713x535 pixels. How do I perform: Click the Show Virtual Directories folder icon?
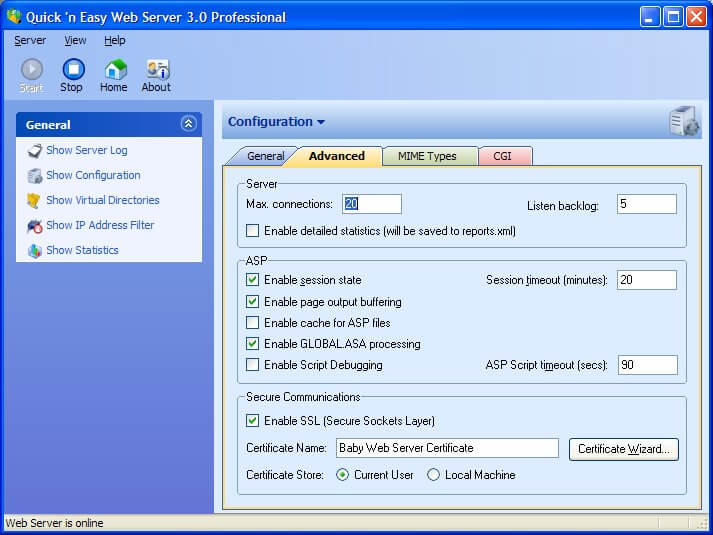[x=35, y=201]
